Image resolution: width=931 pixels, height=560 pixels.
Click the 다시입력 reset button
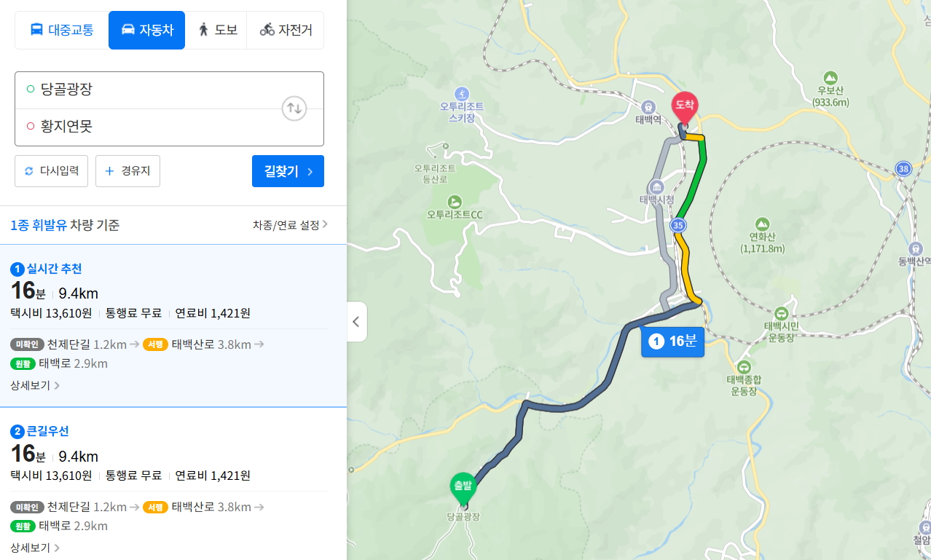click(52, 171)
